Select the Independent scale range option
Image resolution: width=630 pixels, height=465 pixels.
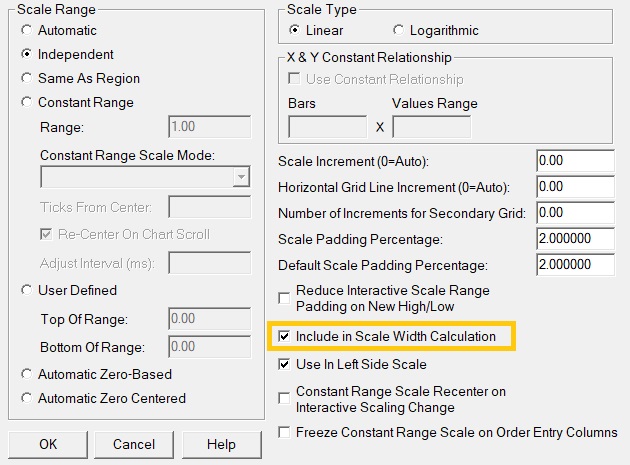[x=27, y=55]
